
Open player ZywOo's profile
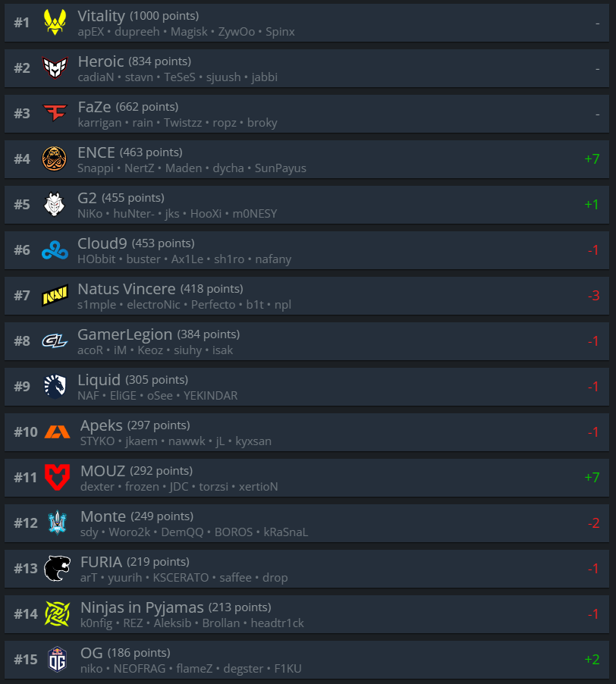pyautogui.click(x=237, y=32)
